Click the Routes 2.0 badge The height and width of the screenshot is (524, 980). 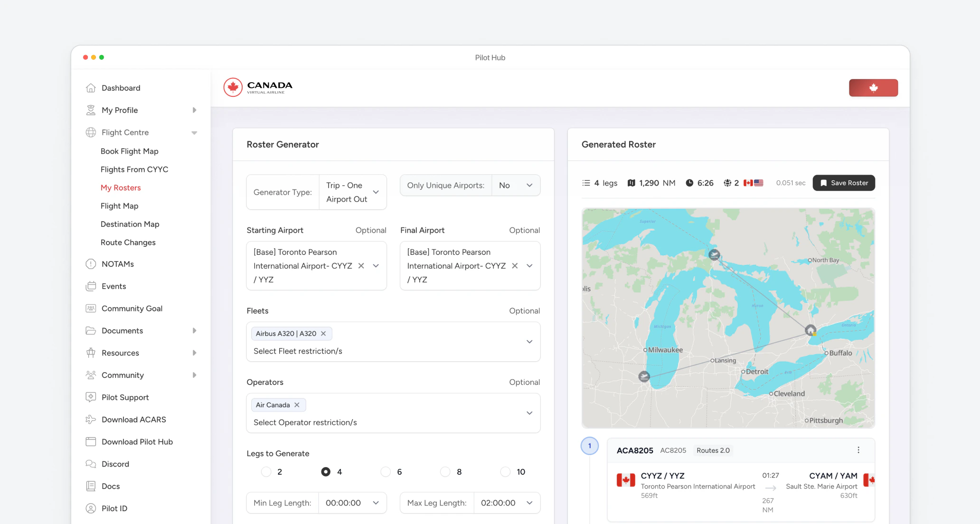tap(713, 450)
